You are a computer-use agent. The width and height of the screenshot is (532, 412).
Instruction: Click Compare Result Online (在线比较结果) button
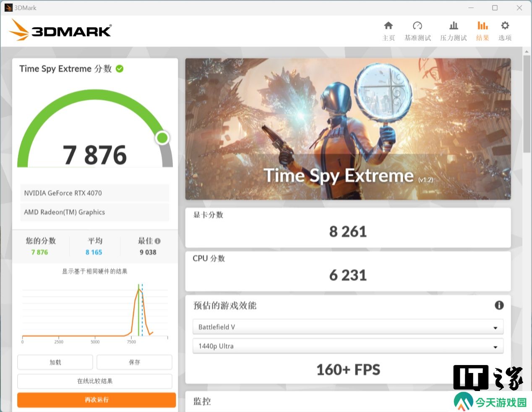tap(95, 381)
